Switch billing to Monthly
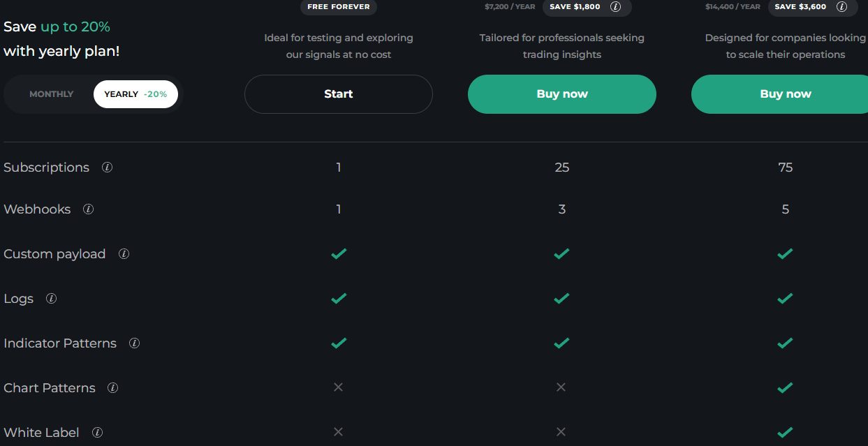 51,94
